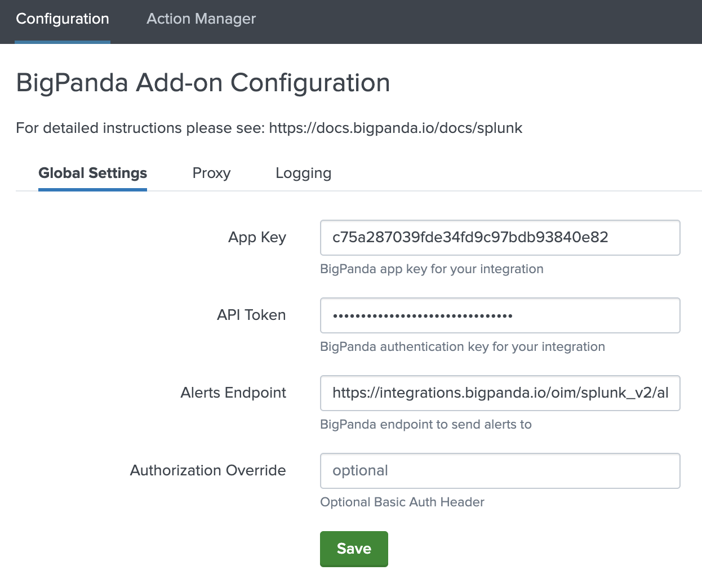Click the Optional Basic Auth Header helper text
Screen dimensions: 702x588
click(402, 502)
